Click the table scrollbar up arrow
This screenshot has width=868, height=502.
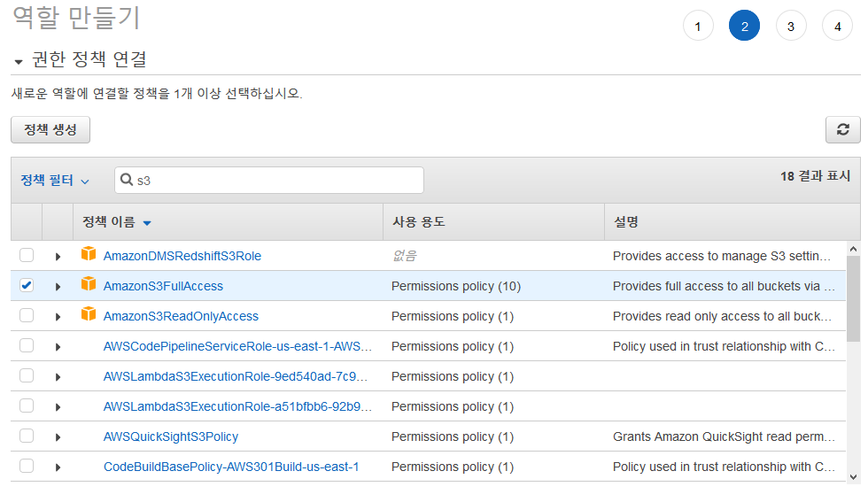[x=853, y=250]
